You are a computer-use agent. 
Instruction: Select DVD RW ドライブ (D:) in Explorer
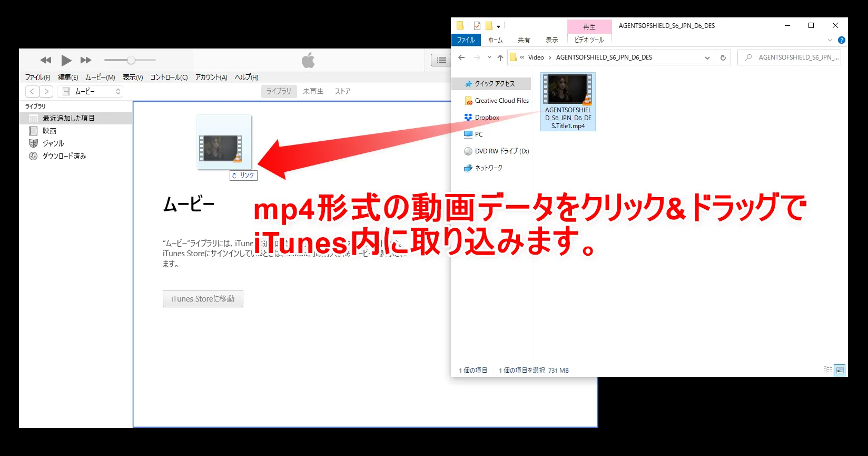click(x=497, y=151)
